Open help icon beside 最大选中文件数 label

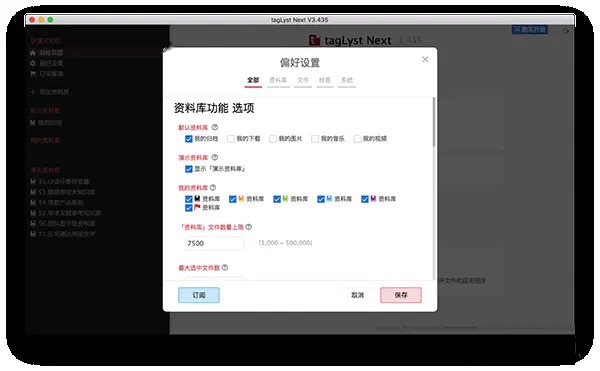click(x=225, y=267)
